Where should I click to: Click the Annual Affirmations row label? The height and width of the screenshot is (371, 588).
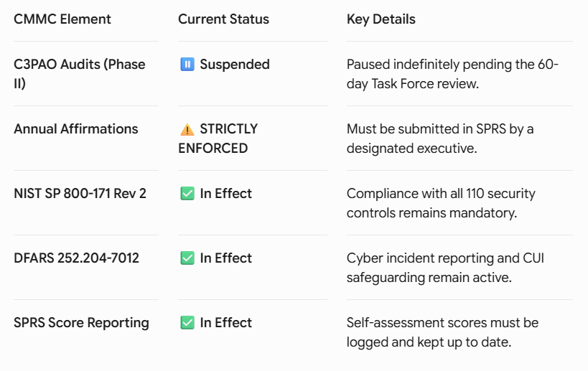(x=76, y=129)
